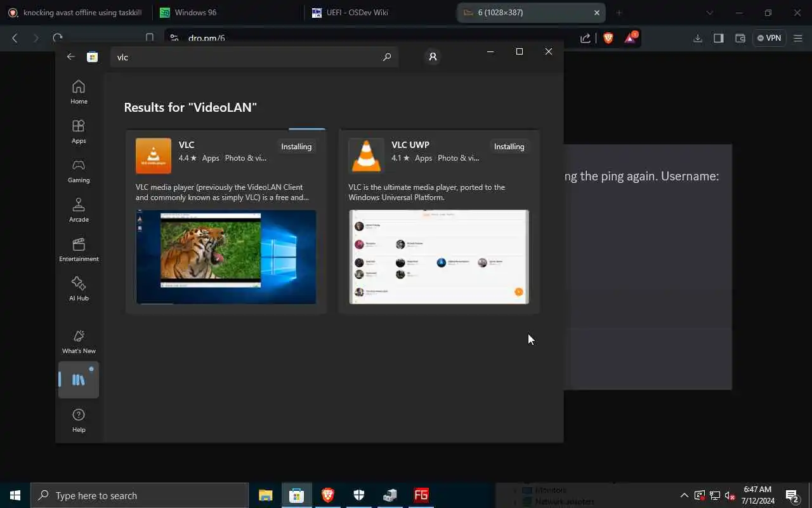812x508 pixels.
Task: Open Windows Start menu
Action: [15, 495]
